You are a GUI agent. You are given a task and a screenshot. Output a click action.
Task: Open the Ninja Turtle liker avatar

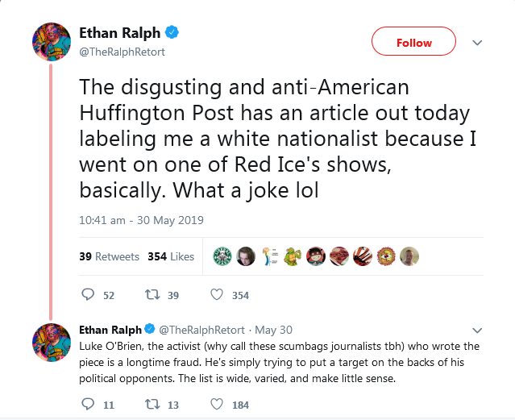pyautogui.click(x=293, y=256)
